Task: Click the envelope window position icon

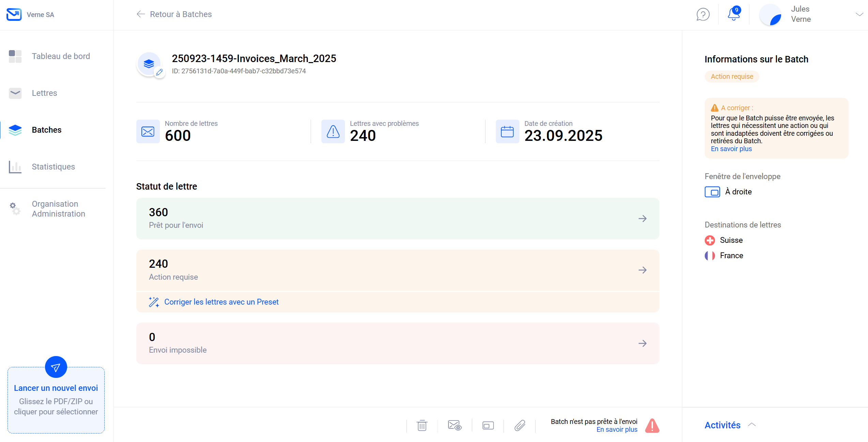Action: (488, 425)
